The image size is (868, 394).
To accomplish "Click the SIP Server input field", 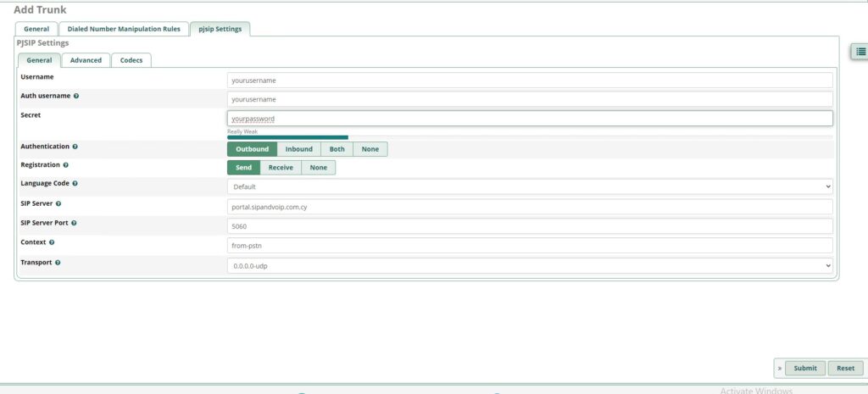I will coord(530,207).
